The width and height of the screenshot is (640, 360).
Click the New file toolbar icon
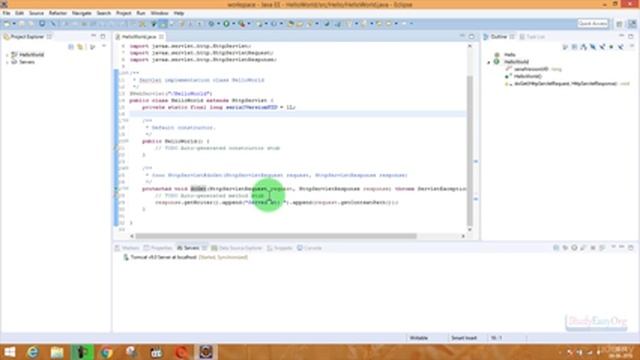7,24
